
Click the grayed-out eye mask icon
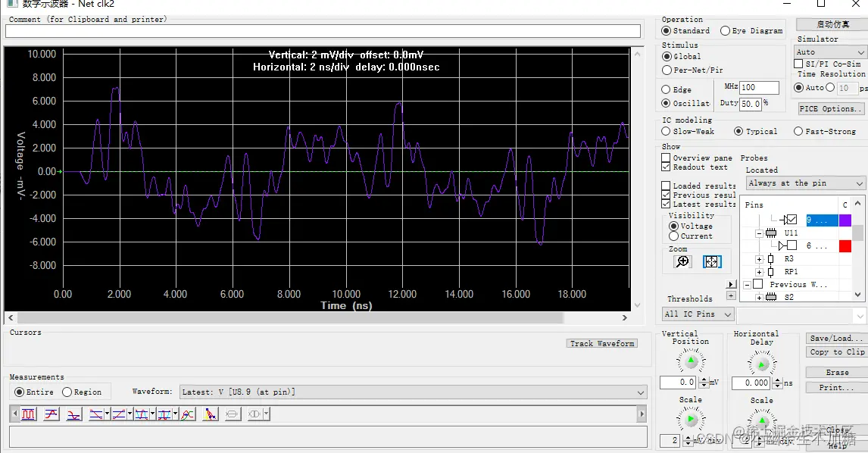(254, 414)
